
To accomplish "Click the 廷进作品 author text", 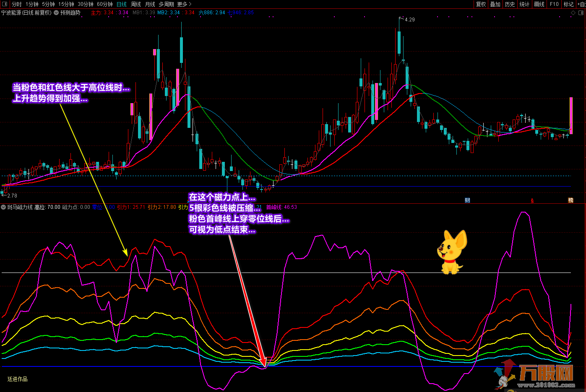I will click(18, 379).
